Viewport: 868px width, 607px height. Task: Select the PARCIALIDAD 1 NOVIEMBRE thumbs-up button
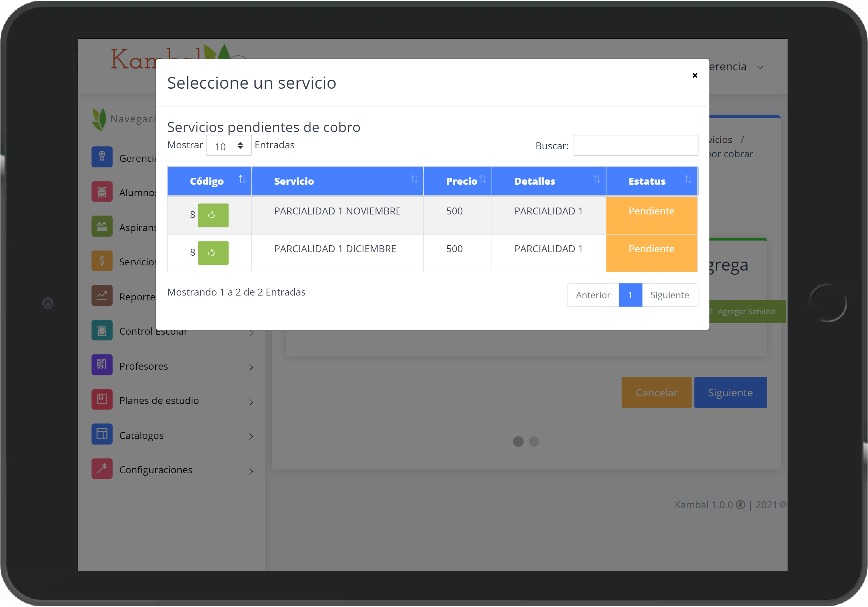click(213, 215)
